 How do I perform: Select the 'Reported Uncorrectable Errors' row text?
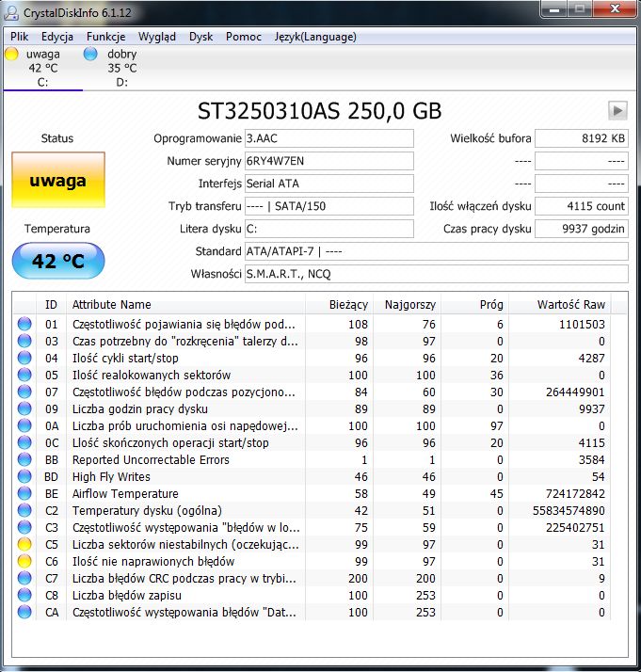151,460
